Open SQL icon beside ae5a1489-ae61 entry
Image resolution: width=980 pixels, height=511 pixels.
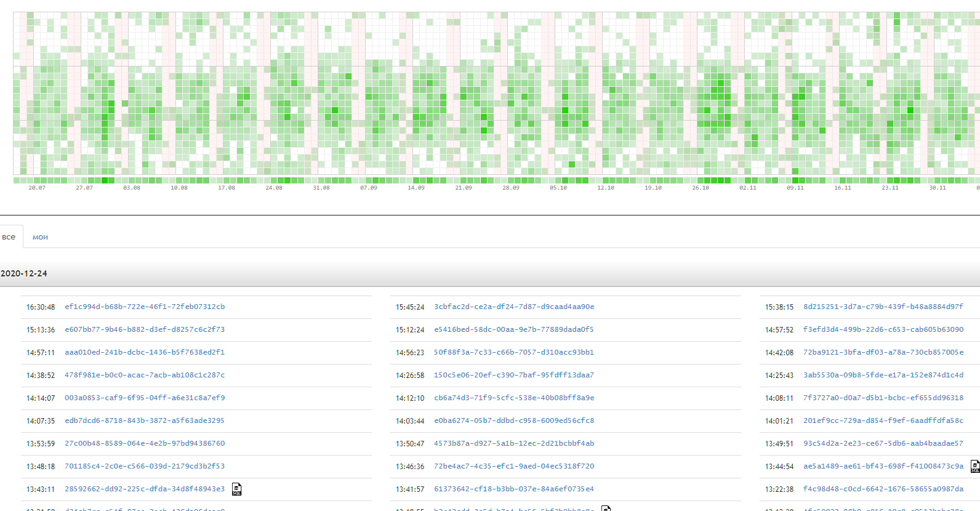point(975,467)
